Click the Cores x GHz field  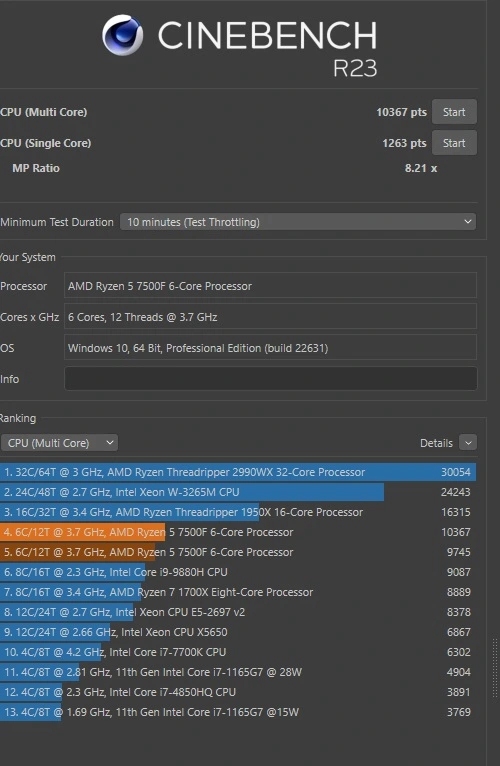271,317
